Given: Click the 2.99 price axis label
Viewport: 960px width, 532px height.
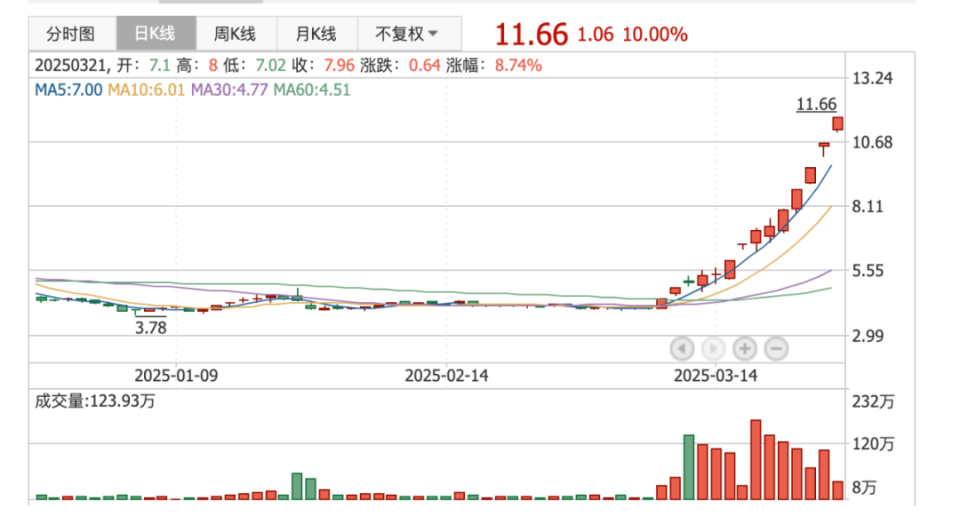Looking at the screenshot, I should [868, 335].
